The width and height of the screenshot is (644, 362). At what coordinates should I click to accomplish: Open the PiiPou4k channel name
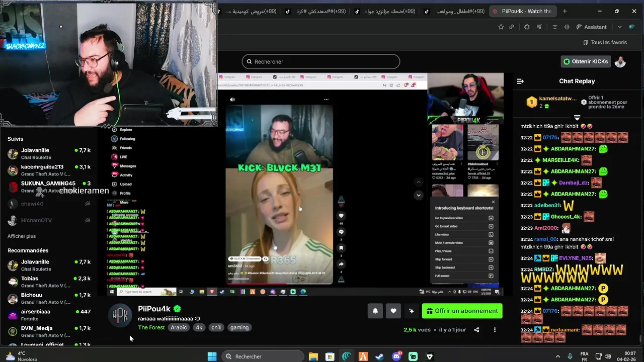(154, 309)
